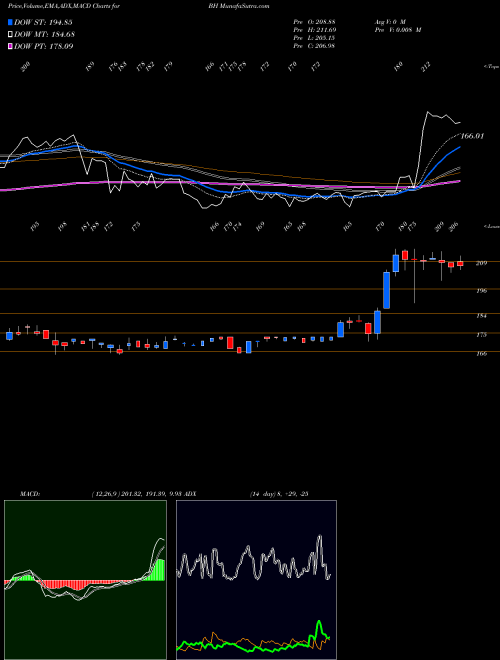This screenshot has height=660, width=500.
Task: Click the 184 price axis label
Action: (482, 316)
